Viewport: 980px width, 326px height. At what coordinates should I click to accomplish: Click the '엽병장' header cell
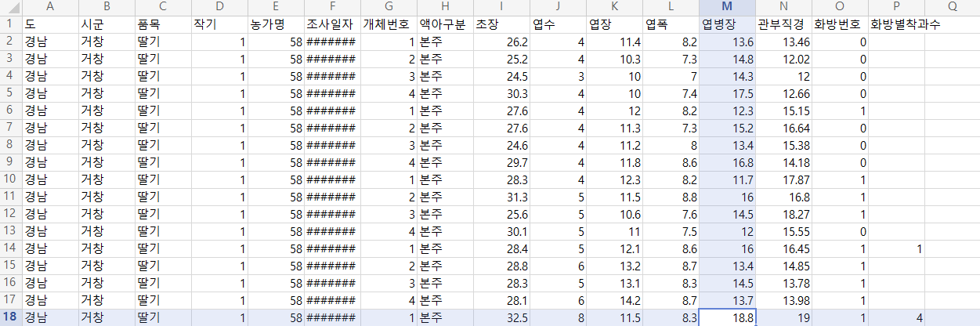(727, 24)
